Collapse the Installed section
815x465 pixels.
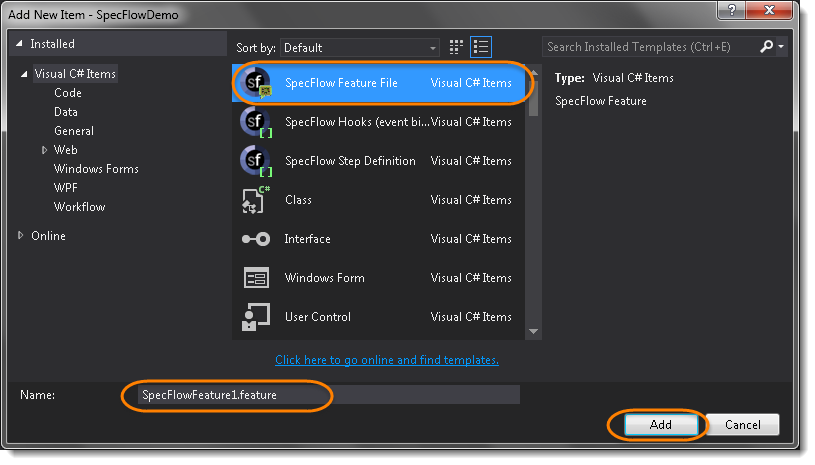[x=19, y=44]
